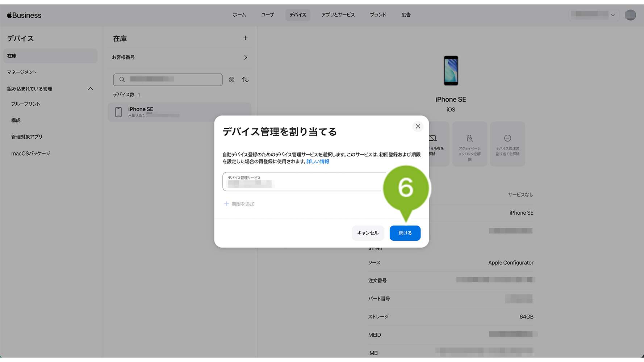Close the デバイス管理を割り当てる dialog
Screen dimensions: 644x362
(x=418, y=126)
